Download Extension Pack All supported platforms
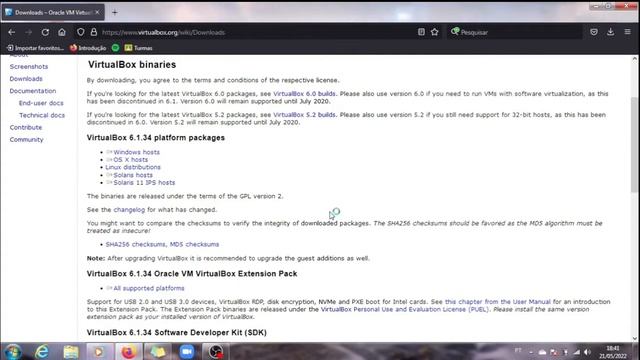The height and width of the screenshot is (360, 640). tap(149, 288)
